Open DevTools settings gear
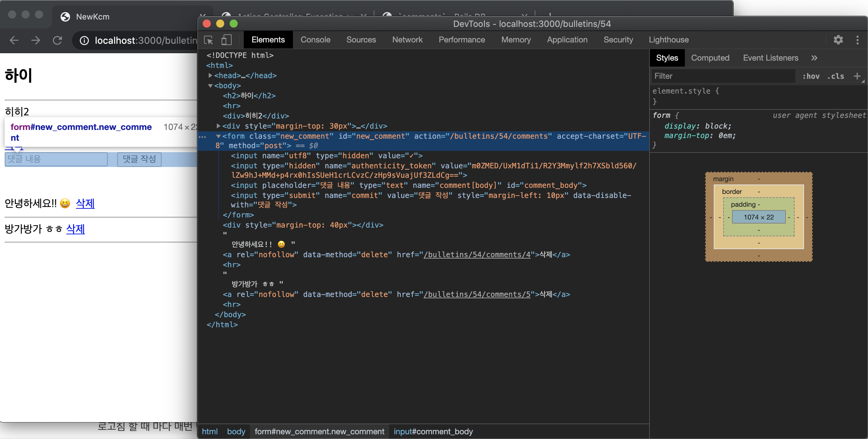This screenshot has height=439, width=868. (x=838, y=40)
